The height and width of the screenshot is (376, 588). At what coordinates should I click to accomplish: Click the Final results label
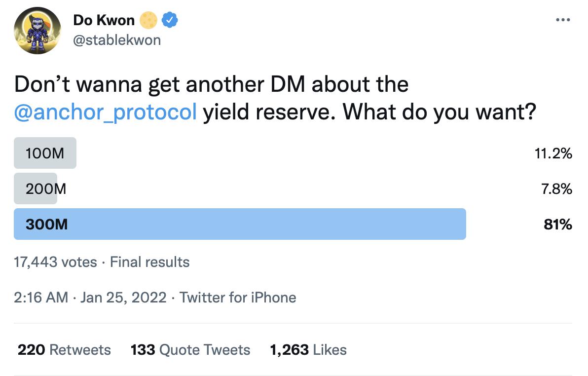click(x=149, y=262)
